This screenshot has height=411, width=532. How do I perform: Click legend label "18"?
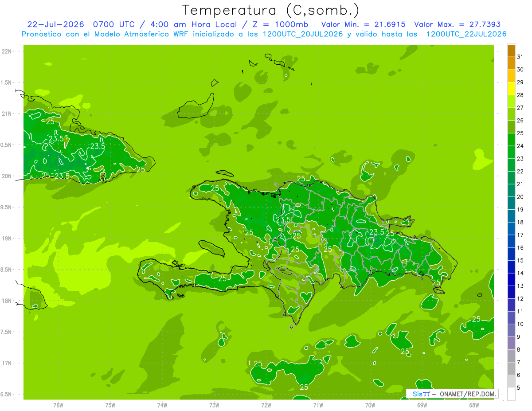(x=520, y=223)
